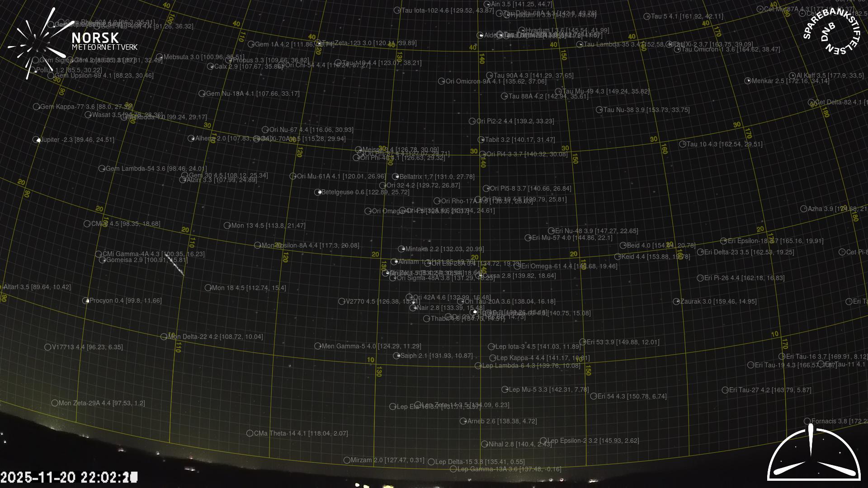Click the Arneb star marker circle

coord(463,421)
